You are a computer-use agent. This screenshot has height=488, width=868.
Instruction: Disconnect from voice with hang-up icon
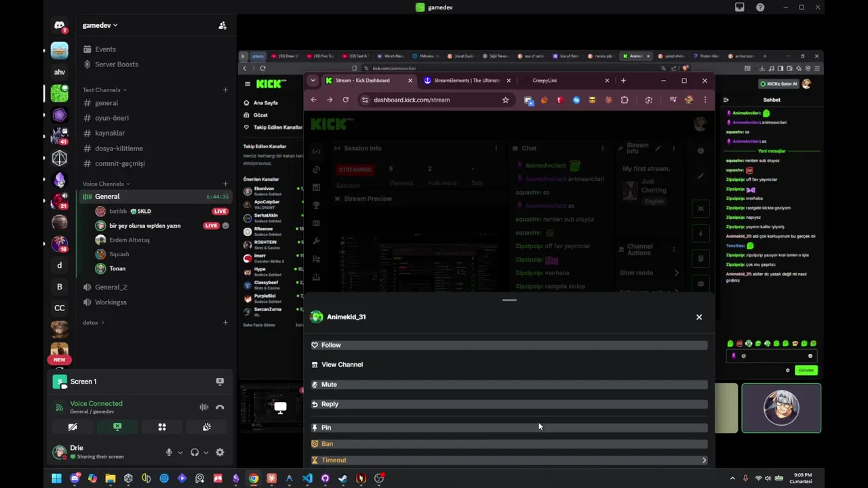220,407
